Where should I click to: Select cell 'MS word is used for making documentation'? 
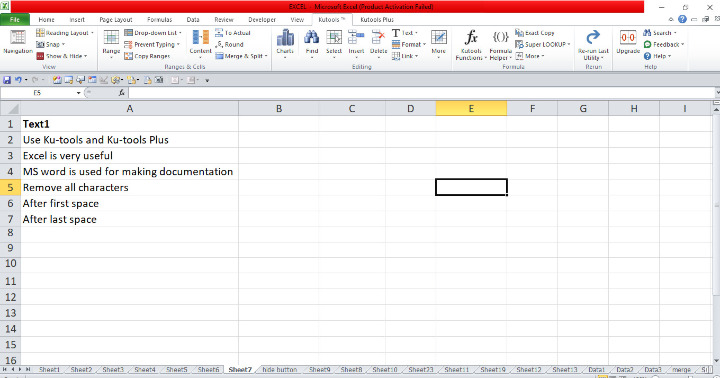129,171
